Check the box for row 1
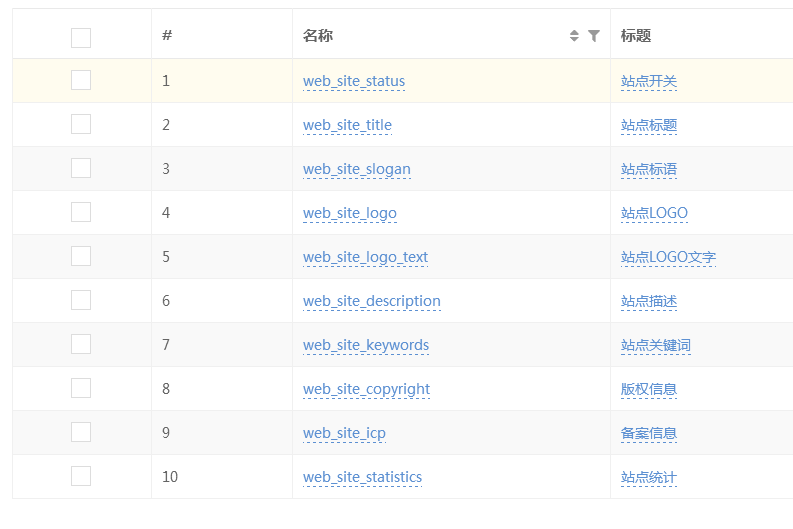The image size is (793, 529). point(81,80)
